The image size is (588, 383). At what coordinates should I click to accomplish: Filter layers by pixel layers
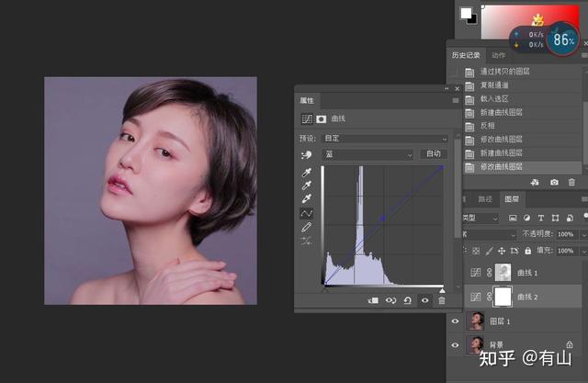click(513, 218)
